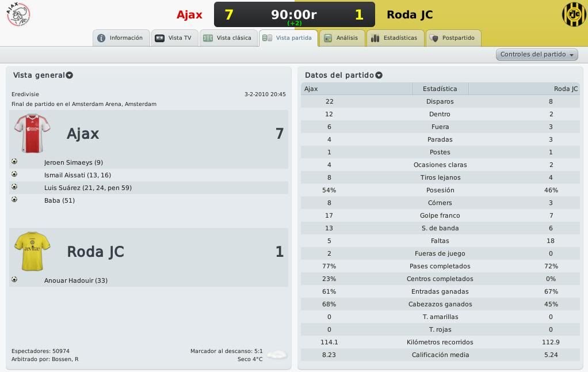Click the Información tab info icon

click(x=101, y=38)
